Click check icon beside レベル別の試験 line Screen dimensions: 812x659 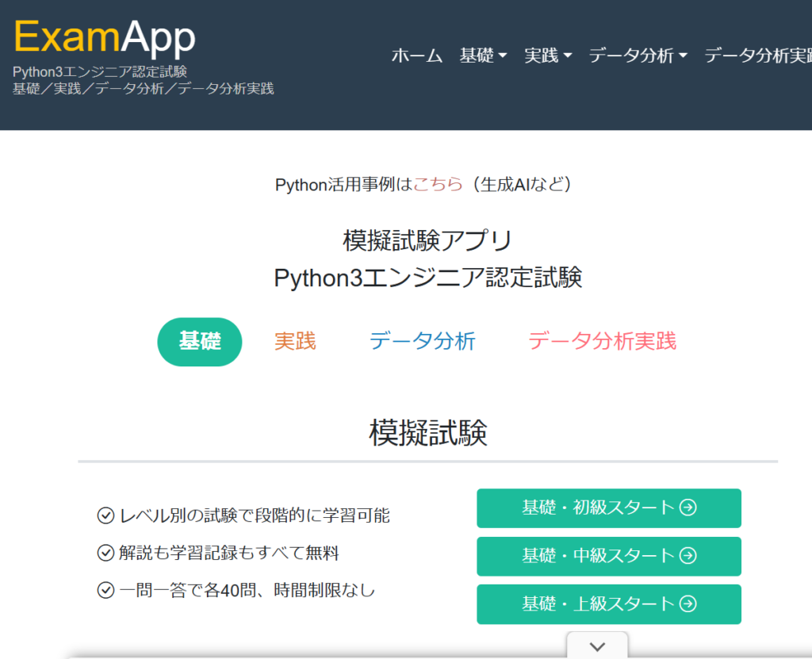[105, 516]
